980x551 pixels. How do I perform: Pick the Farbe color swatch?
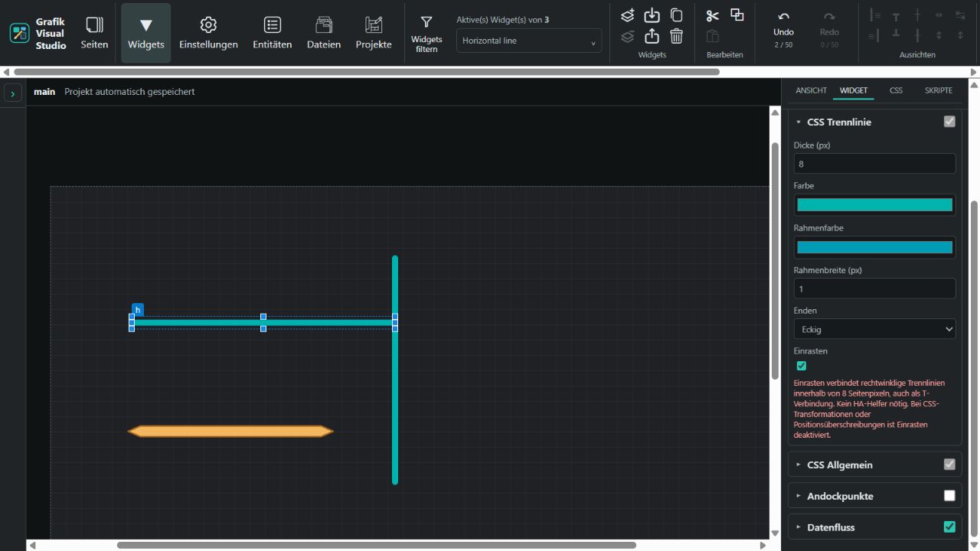875,205
